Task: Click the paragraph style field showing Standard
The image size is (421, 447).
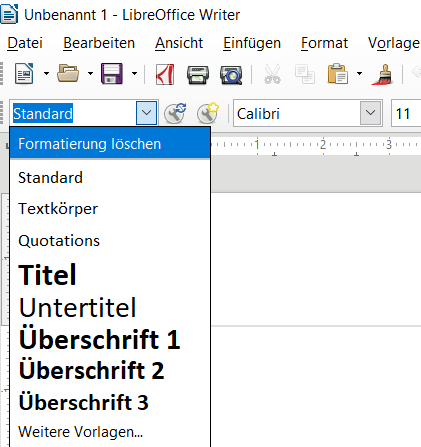Action: 73,113
